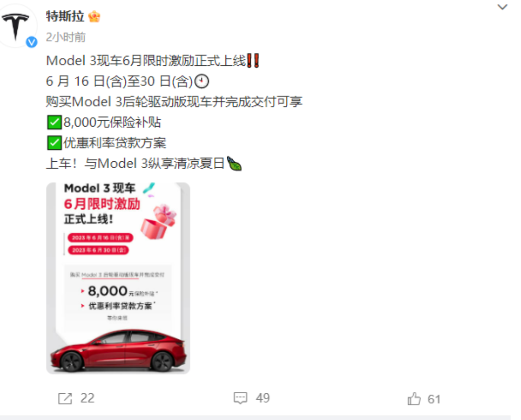Click the red Model 3 car picture
Viewport: 521px width, 420px height.
point(118,350)
